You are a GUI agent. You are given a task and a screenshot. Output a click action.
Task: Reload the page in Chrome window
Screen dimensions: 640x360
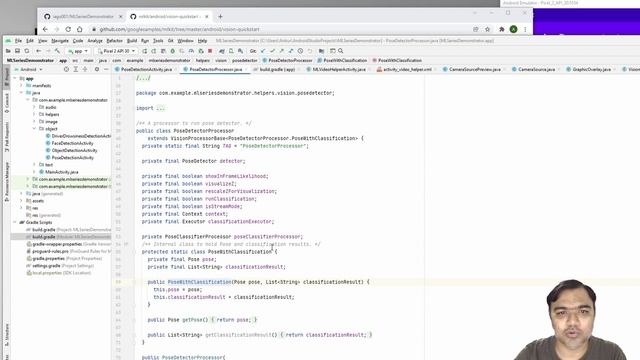[x=68, y=29]
